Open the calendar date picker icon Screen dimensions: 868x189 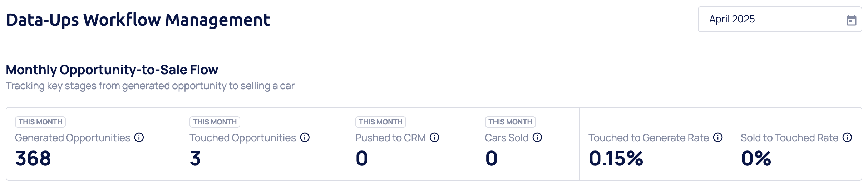[x=851, y=20]
